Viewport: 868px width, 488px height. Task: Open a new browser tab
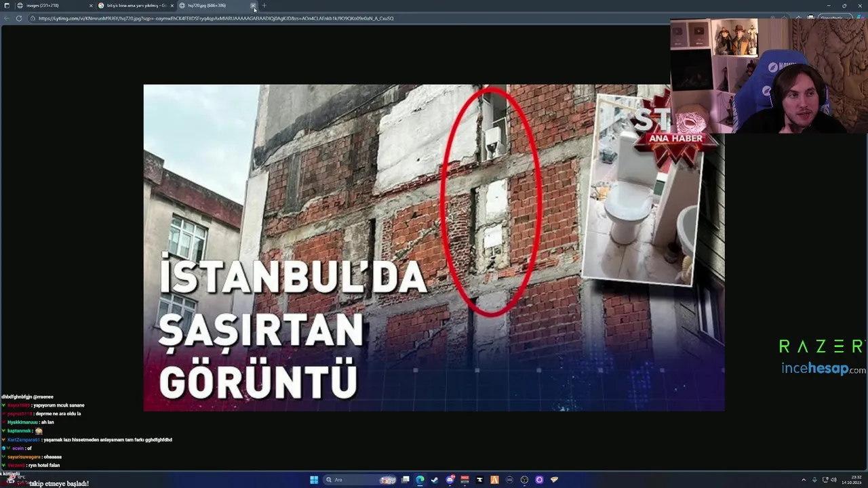(264, 5)
